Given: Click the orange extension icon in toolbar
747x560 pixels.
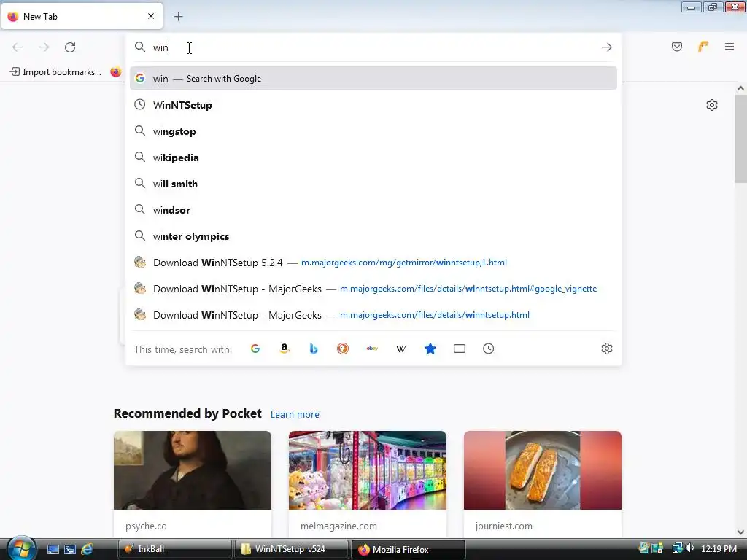Looking at the screenshot, I should coord(703,47).
